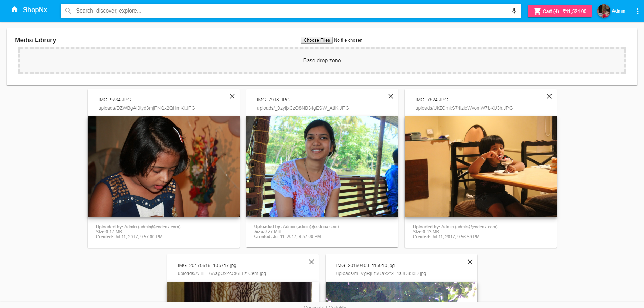Open the Cart (4) button

pos(560,11)
